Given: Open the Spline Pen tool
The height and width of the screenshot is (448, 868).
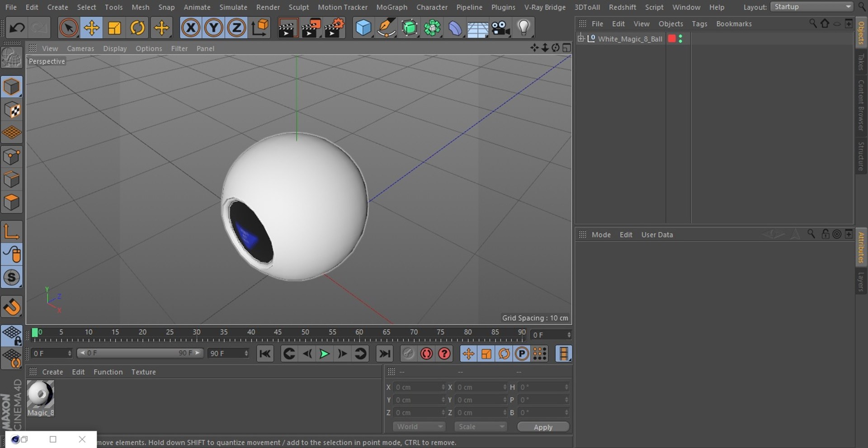Looking at the screenshot, I should (x=386, y=28).
